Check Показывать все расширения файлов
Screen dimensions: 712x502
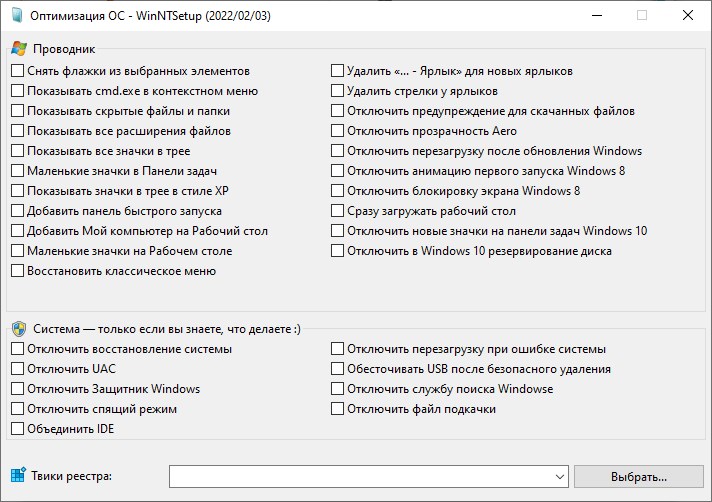tap(18, 131)
